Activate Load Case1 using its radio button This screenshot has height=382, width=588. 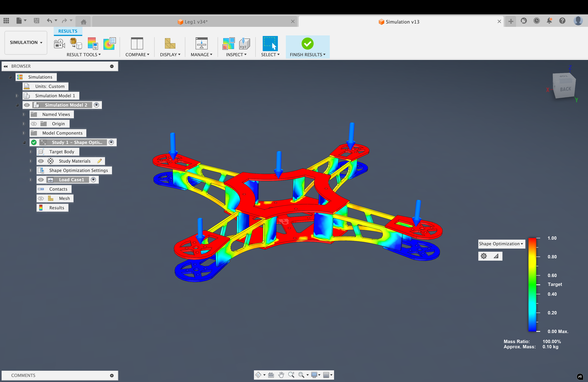point(93,180)
